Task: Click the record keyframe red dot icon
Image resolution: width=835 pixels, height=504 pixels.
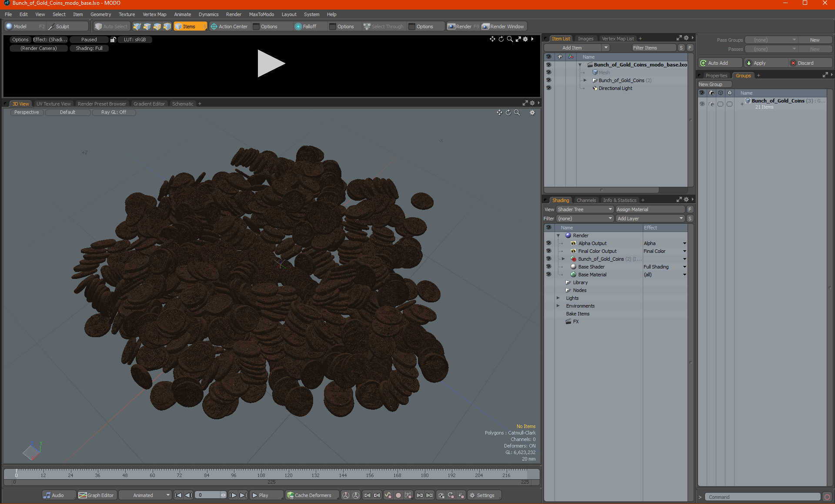Action: pos(398,495)
